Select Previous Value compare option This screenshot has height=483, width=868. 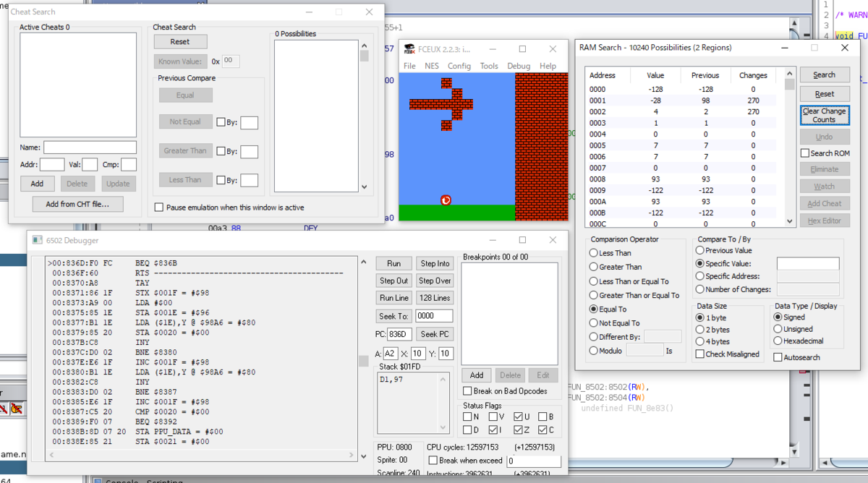point(699,251)
